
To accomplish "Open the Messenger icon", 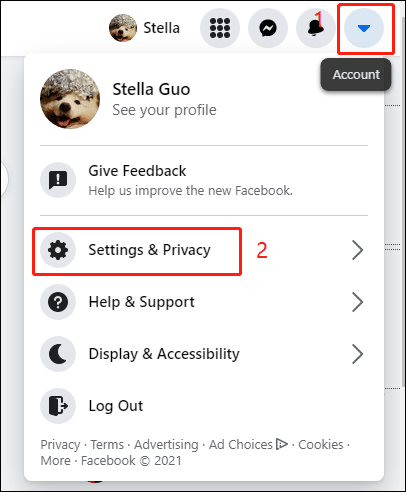I will [x=268, y=28].
